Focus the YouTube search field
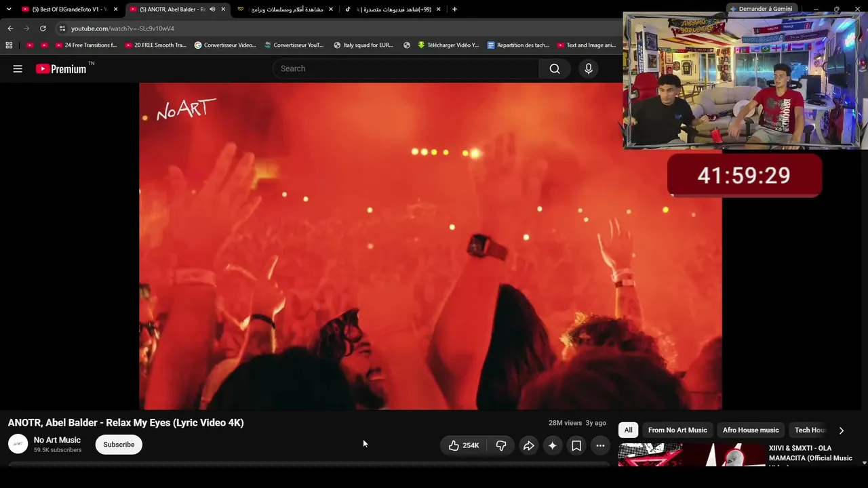 pyautogui.click(x=406, y=68)
